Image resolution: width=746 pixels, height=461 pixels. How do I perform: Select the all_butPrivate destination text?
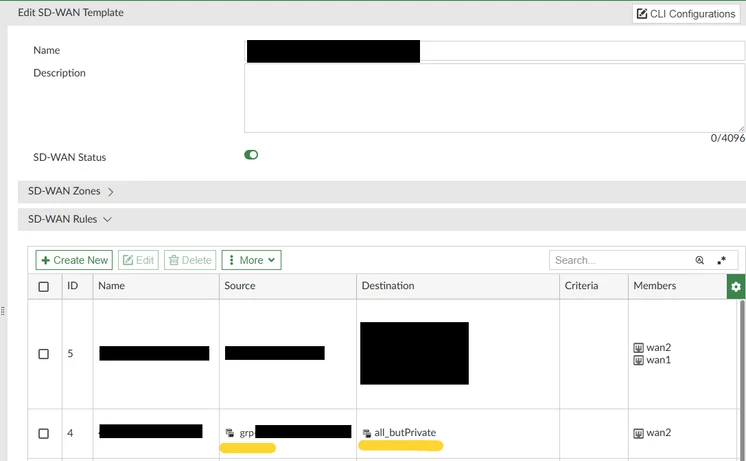pyautogui.click(x=405, y=432)
